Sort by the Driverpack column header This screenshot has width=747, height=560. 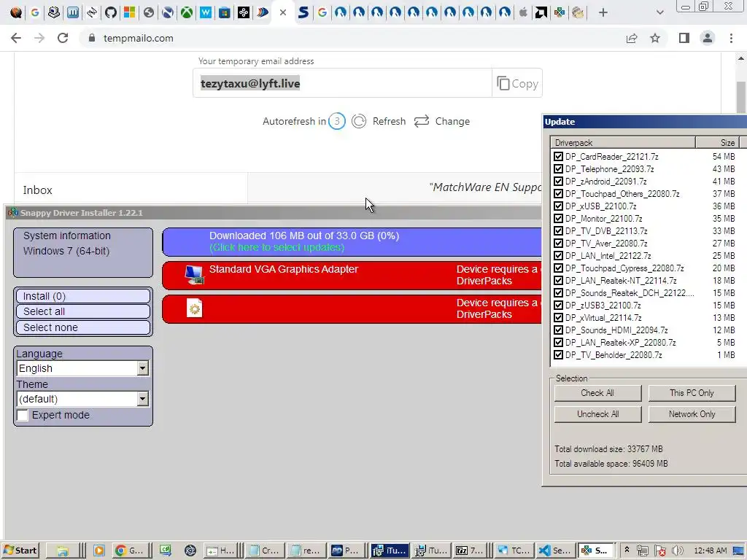(x=623, y=142)
